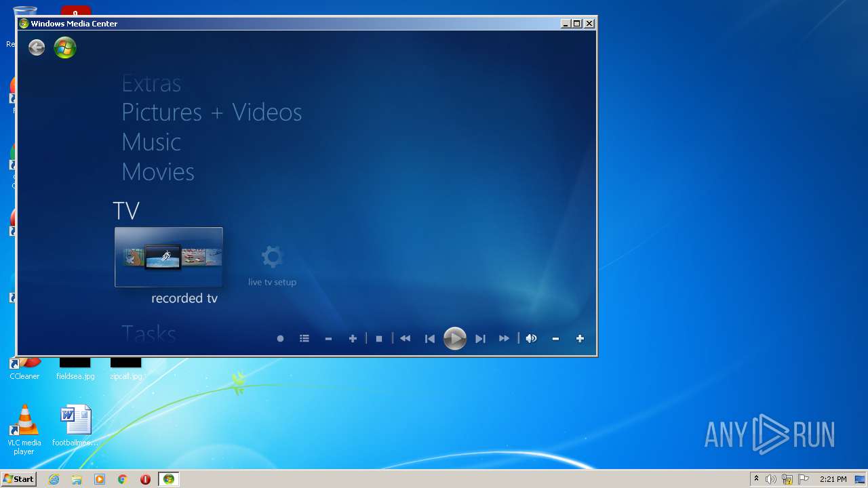The image size is (868, 488).
Task: Show hidden tray icons arrow
Action: (x=756, y=479)
